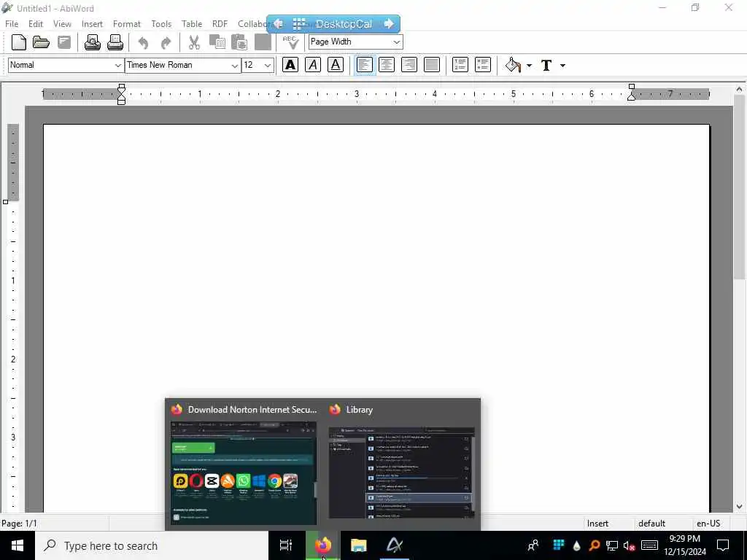Center align the paragraph

click(x=387, y=65)
